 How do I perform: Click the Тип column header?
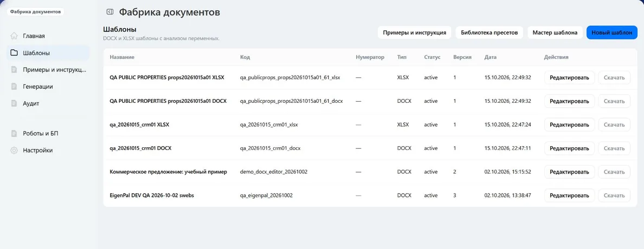pyautogui.click(x=401, y=57)
